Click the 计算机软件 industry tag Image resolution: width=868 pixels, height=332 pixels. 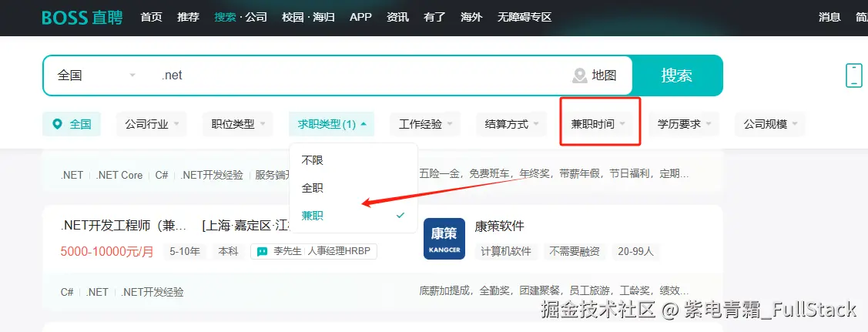[506, 251]
